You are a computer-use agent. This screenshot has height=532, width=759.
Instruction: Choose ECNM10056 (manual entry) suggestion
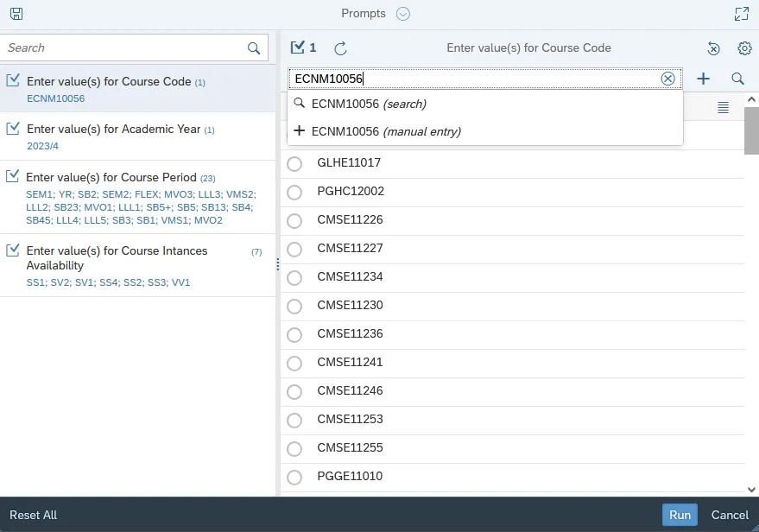coord(485,131)
